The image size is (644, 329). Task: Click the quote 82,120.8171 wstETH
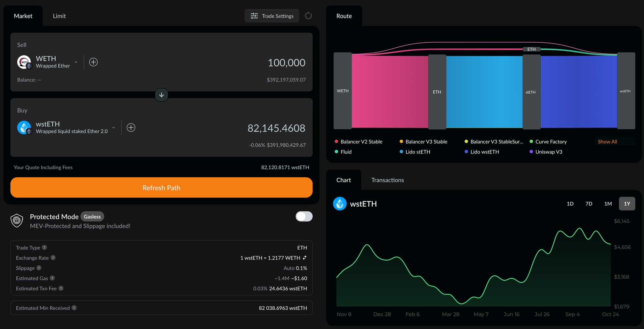click(285, 167)
